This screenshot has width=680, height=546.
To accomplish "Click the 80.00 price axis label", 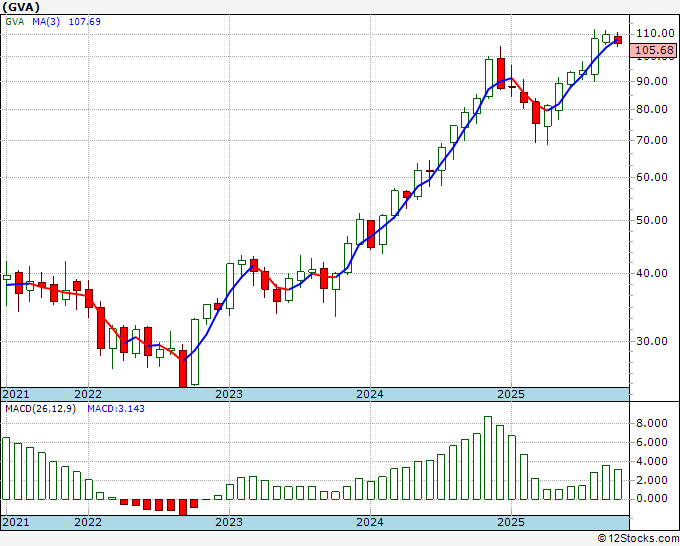I will (652, 109).
